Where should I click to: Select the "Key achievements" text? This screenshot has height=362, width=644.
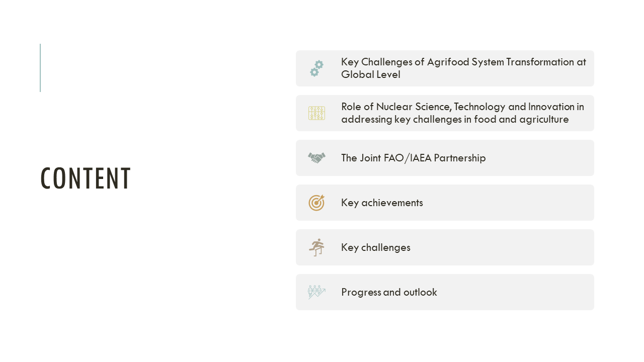coord(382,203)
